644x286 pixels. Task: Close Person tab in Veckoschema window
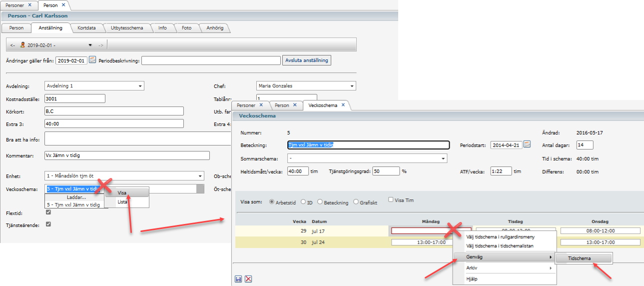point(295,105)
